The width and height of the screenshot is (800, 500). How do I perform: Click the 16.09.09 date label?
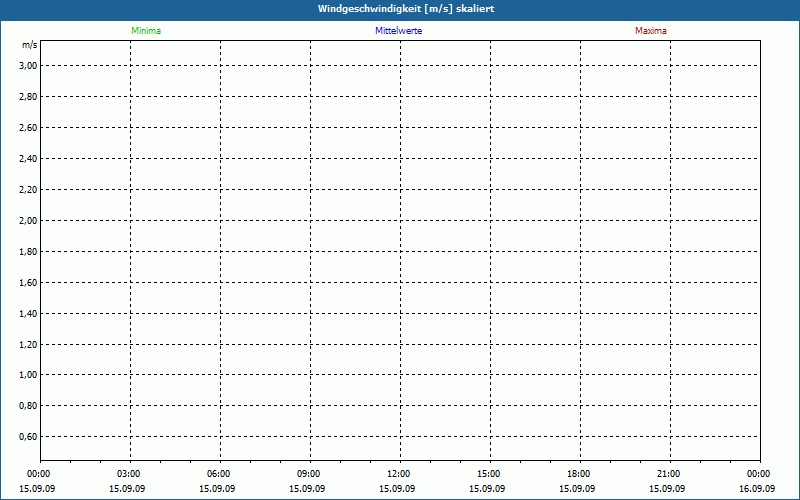(757, 489)
